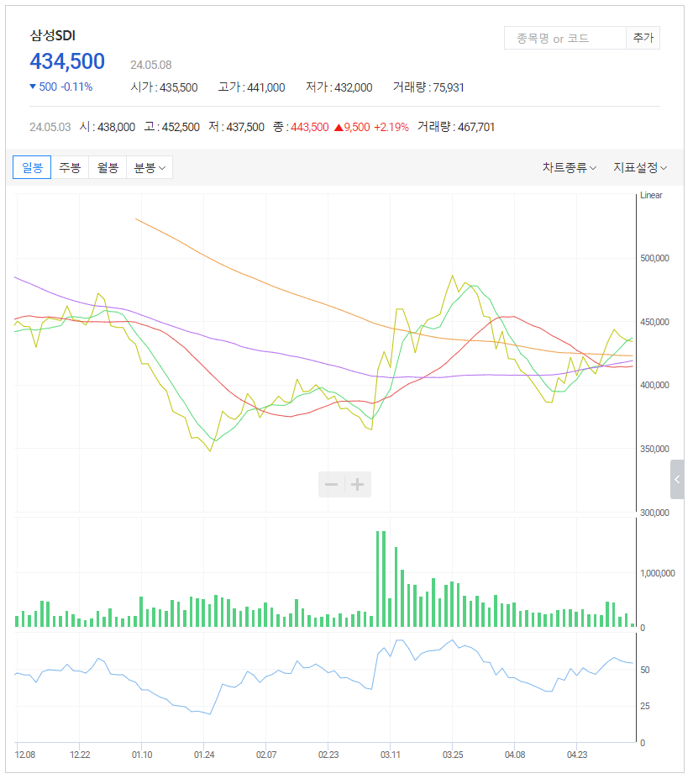Focus the 종목명 or 코드 search field

565,38
